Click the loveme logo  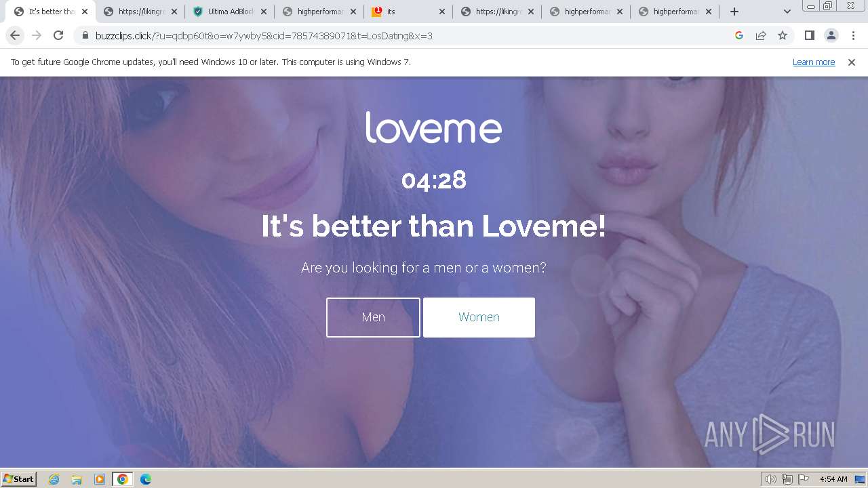434,127
